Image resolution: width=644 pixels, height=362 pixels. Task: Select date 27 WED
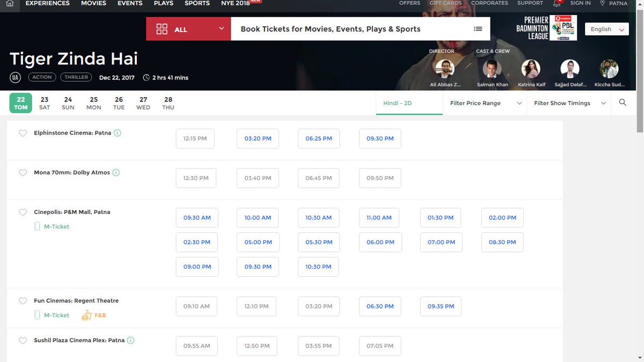click(143, 103)
